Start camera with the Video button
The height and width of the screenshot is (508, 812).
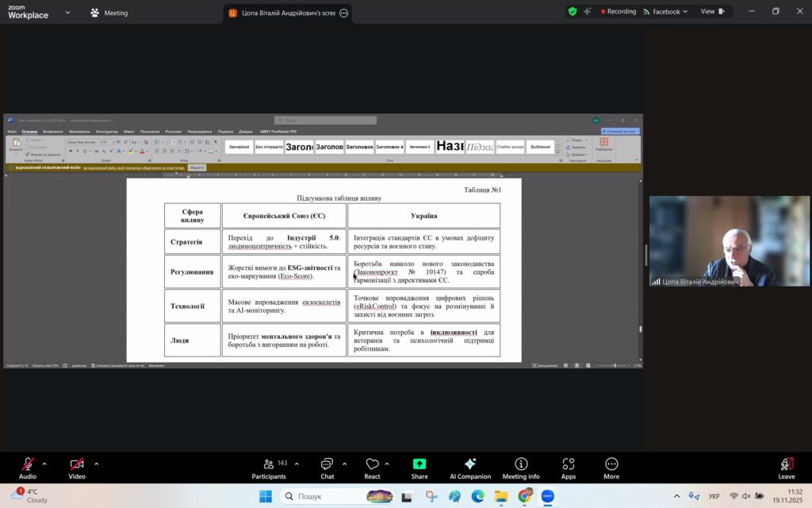tap(77, 468)
